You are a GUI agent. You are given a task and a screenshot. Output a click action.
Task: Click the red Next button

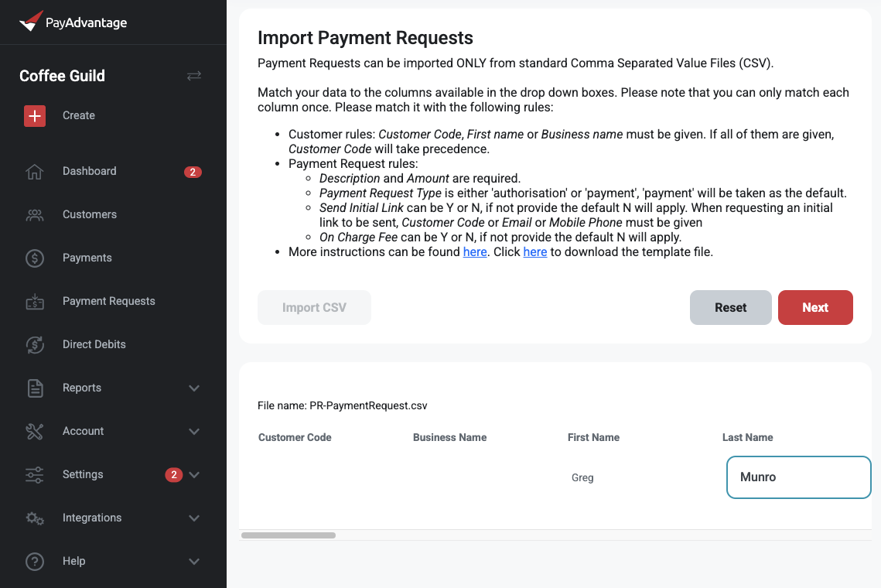coord(815,307)
